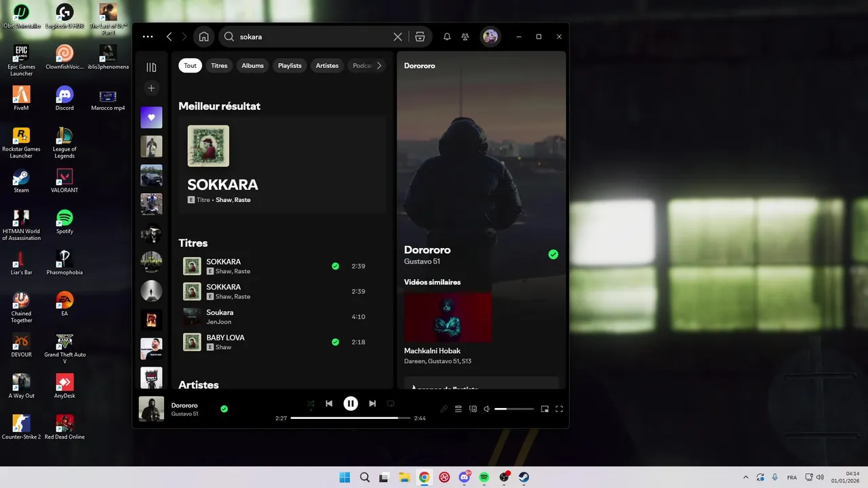868x488 pixels.
Task: Open notifications bell
Action: (447, 37)
